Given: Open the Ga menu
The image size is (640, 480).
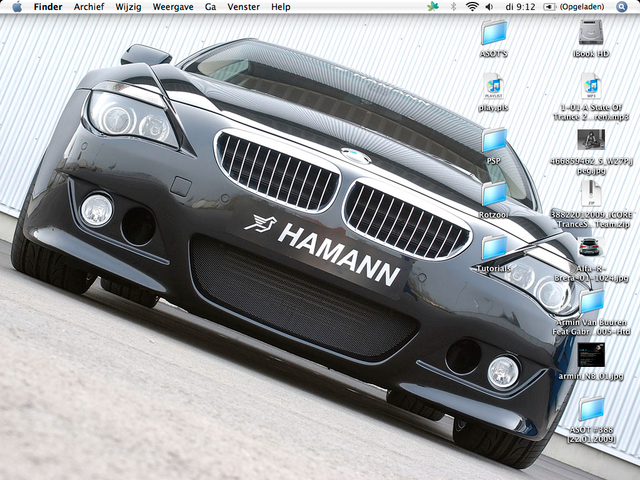Looking at the screenshot, I should coord(210,7).
